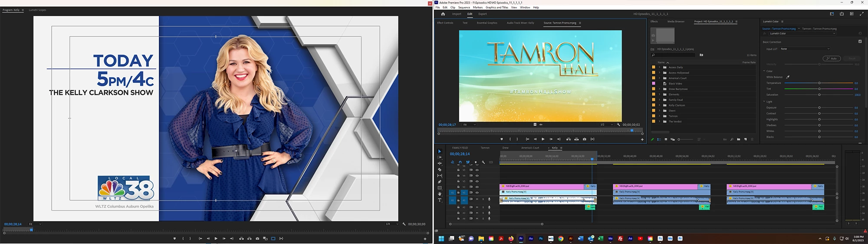
Task: Click Overwrite button in Source monitor
Action: tap(576, 139)
